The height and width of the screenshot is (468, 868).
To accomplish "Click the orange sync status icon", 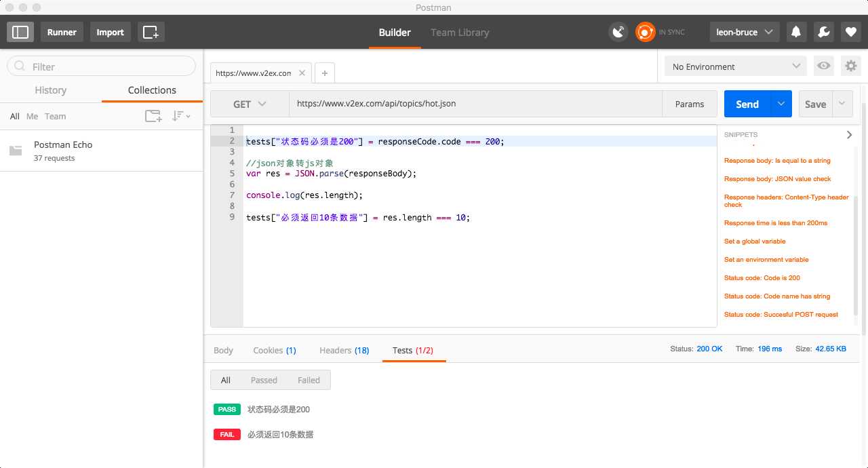I will 646,32.
